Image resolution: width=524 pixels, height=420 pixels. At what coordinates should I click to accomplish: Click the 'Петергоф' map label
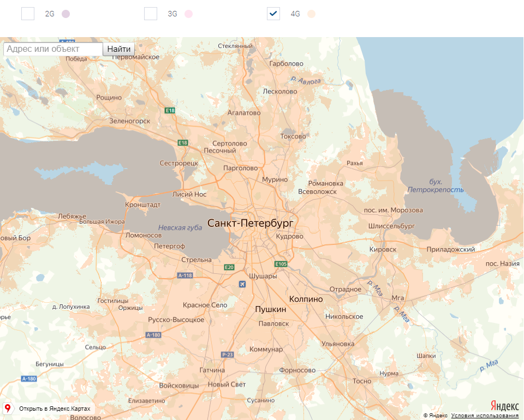169,246
